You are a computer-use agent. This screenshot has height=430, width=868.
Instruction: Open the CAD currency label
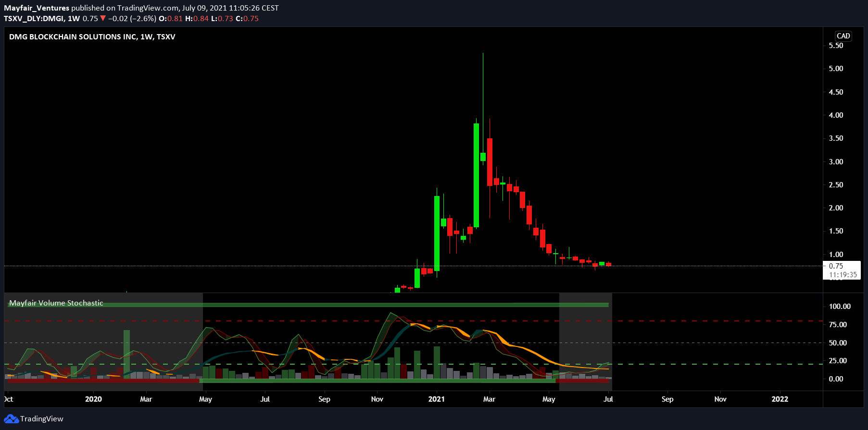coord(843,36)
